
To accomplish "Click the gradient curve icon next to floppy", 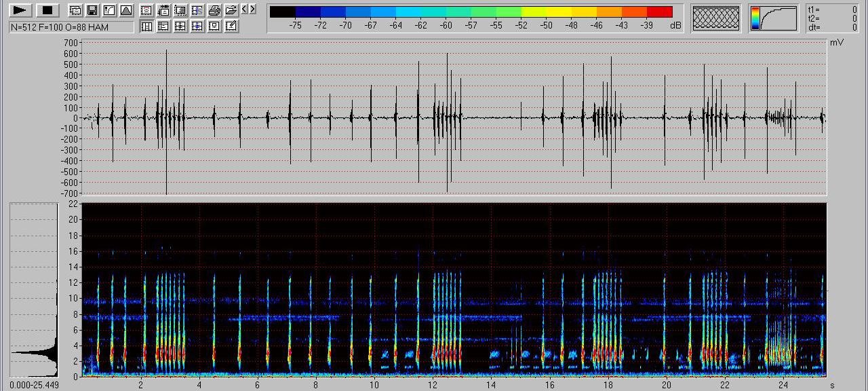I will pos(109,10).
